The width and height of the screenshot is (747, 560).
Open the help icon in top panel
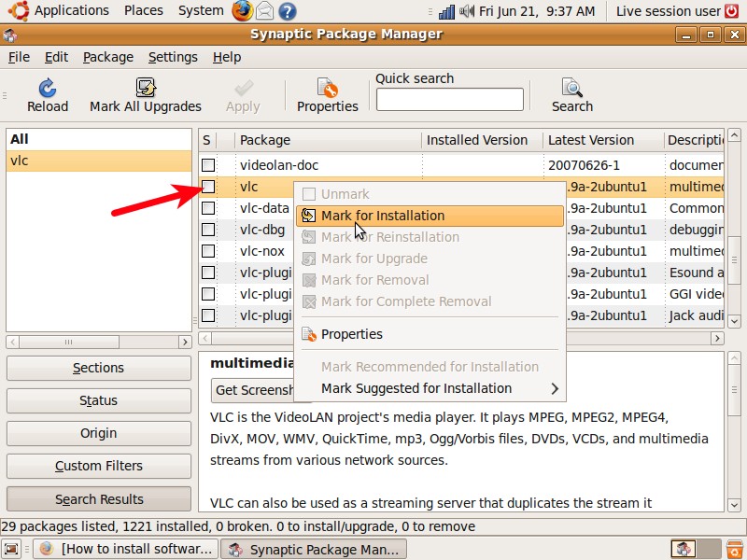288,11
